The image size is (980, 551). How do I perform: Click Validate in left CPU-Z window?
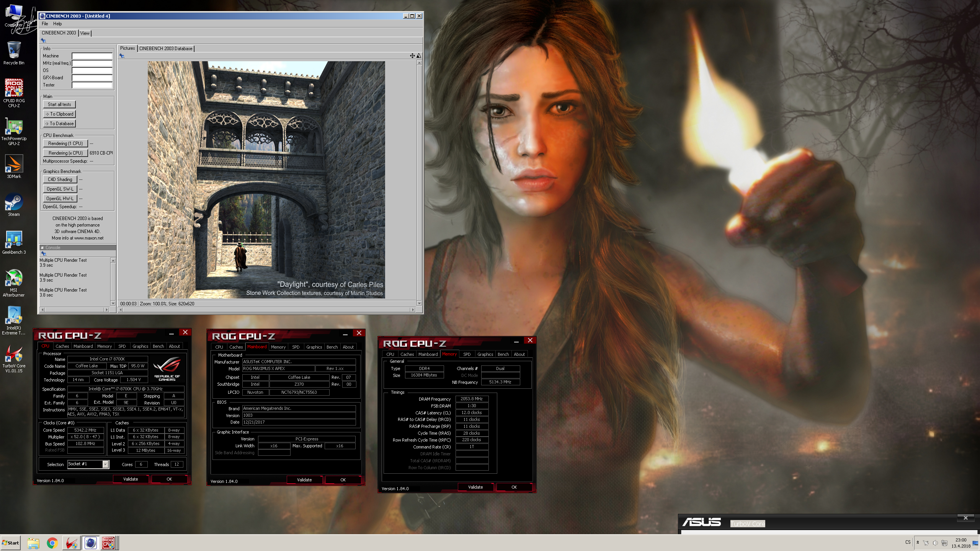pos(131,479)
